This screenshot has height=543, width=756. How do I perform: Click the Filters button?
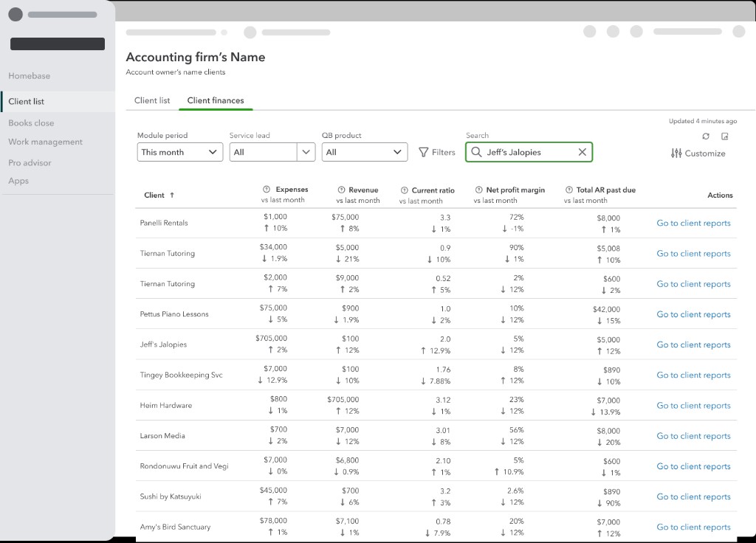(x=437, y=152)
